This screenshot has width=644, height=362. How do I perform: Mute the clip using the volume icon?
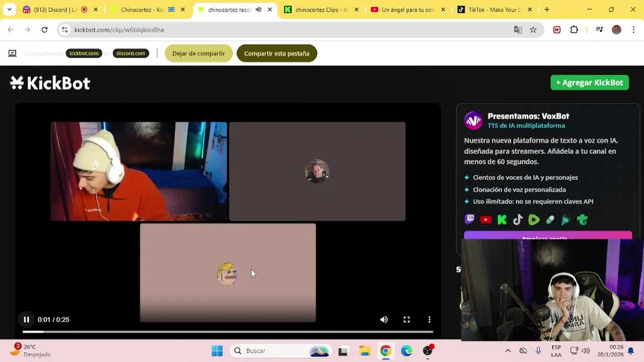click(x=384, y=319)
